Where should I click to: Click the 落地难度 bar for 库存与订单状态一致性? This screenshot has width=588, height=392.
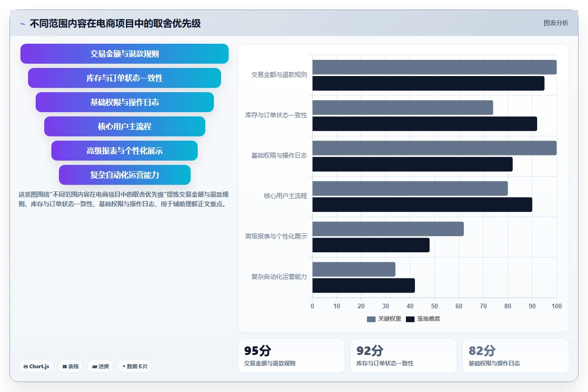coord(424,124)
